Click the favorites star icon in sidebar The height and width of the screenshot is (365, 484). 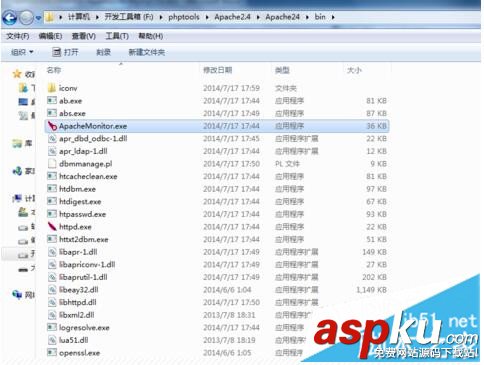(17, 74)
